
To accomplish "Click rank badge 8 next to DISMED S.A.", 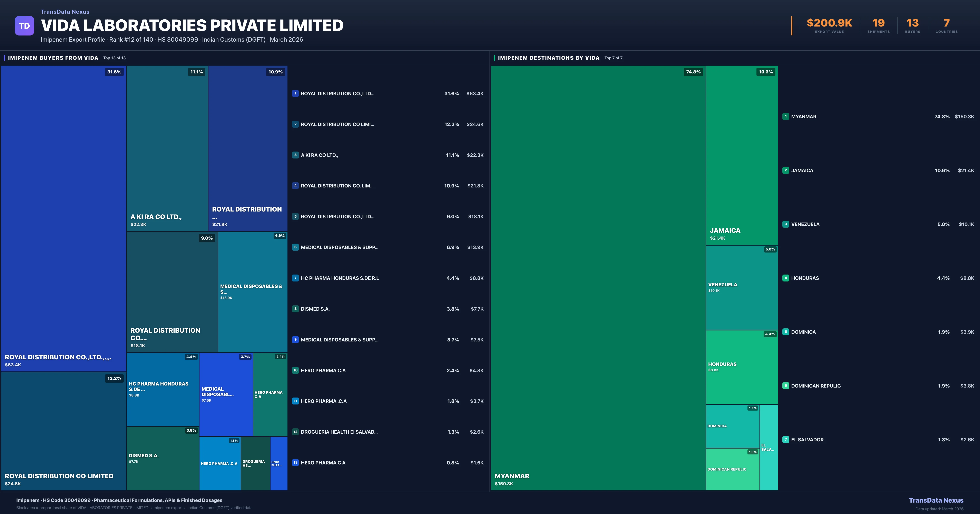I will 295,309.
